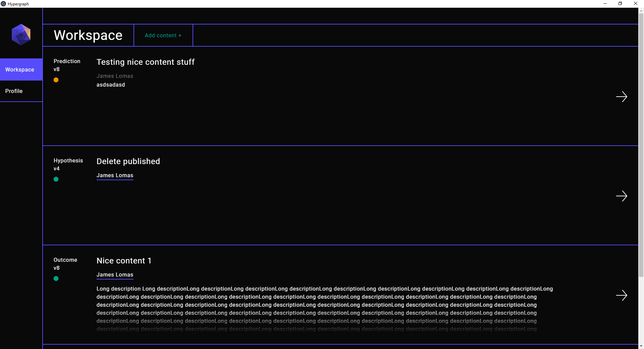The width and height of the screenshot is (644, 349).
Task: Click the green hexagon status on Outcome v8
Action: coord(56,279)
